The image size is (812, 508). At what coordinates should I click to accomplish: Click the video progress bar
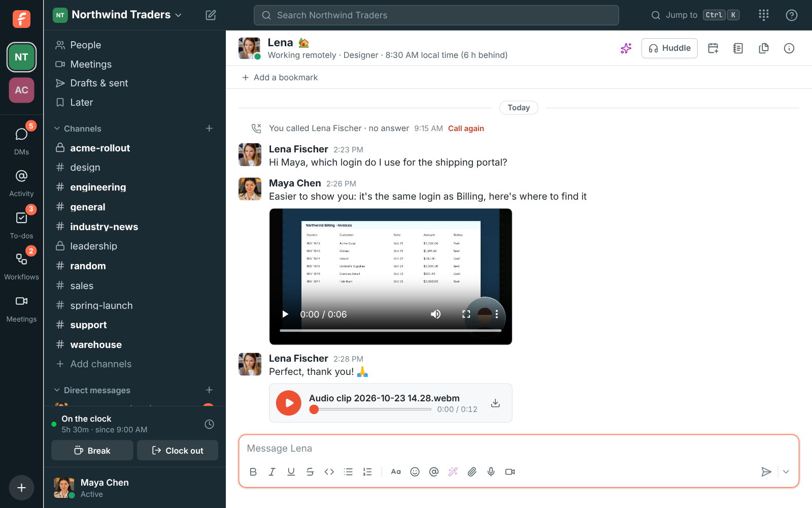click(x=391, y=331)
